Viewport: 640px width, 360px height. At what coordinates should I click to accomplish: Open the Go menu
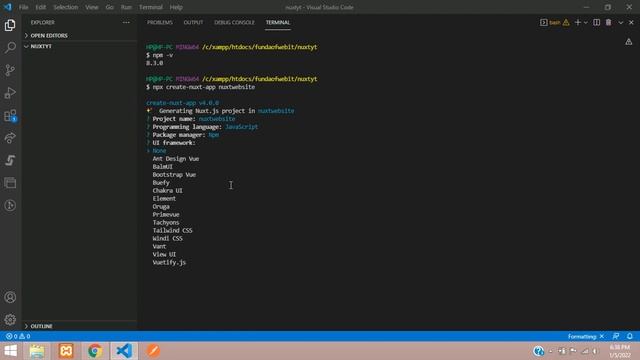coord(109,7)
